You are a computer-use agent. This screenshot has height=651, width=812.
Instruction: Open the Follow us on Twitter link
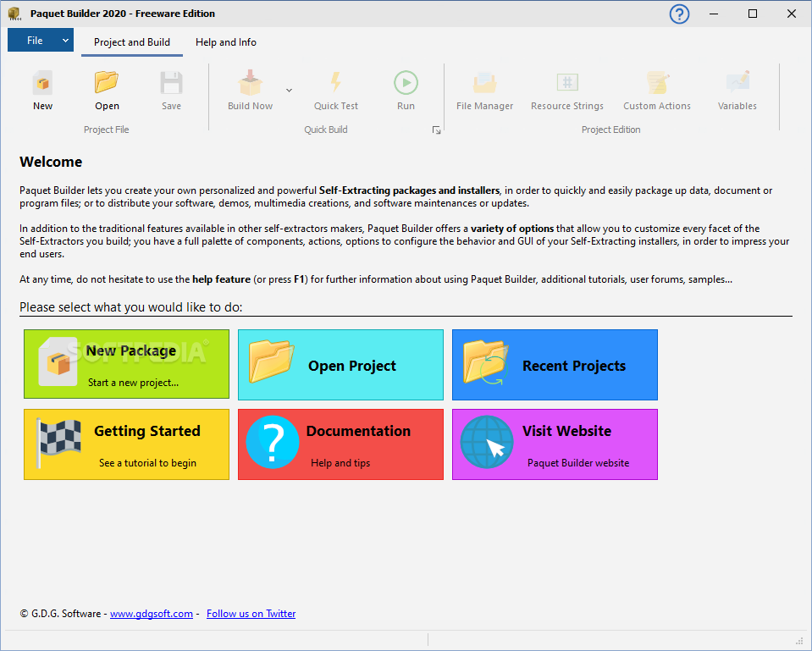(x=251, y=614)
